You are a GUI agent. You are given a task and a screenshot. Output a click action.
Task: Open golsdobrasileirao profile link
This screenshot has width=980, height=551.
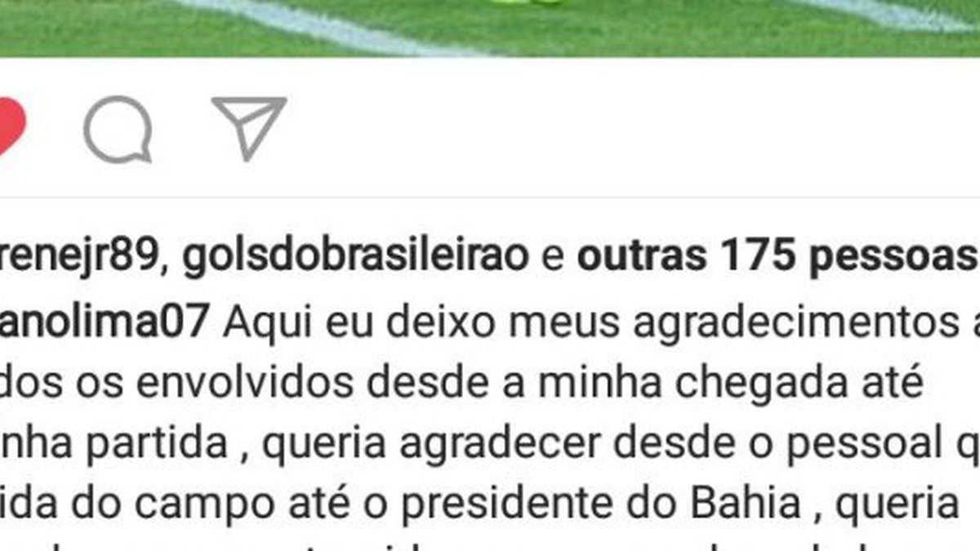coord(356,258)
